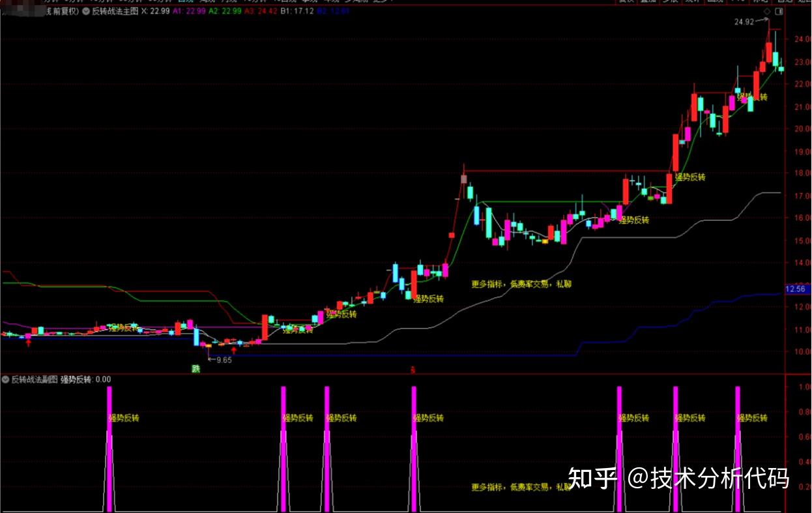812x513 pixels.
Task: Click the hollow diamond icon above 24.92
Action: pyautogui.click(x=767, y=12)
